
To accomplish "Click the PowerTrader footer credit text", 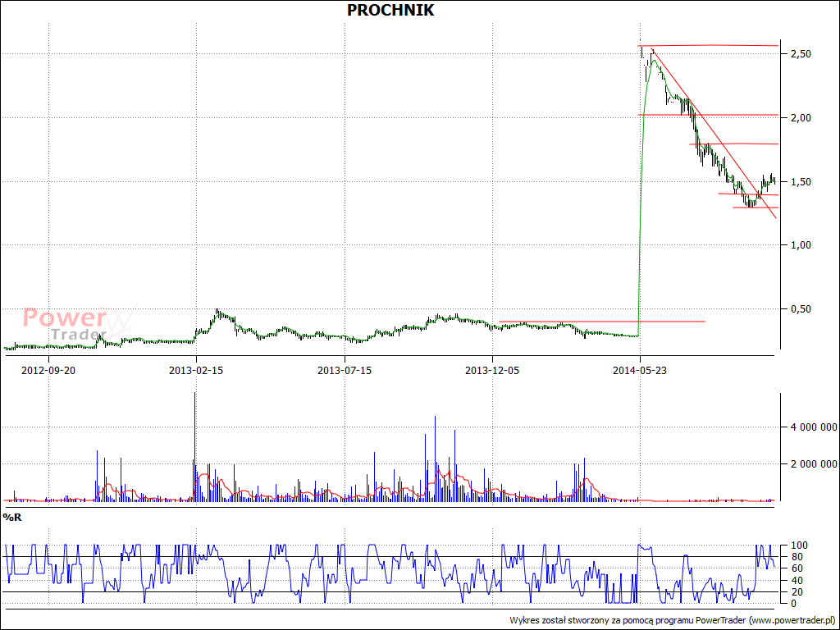I will click(673, 620).
